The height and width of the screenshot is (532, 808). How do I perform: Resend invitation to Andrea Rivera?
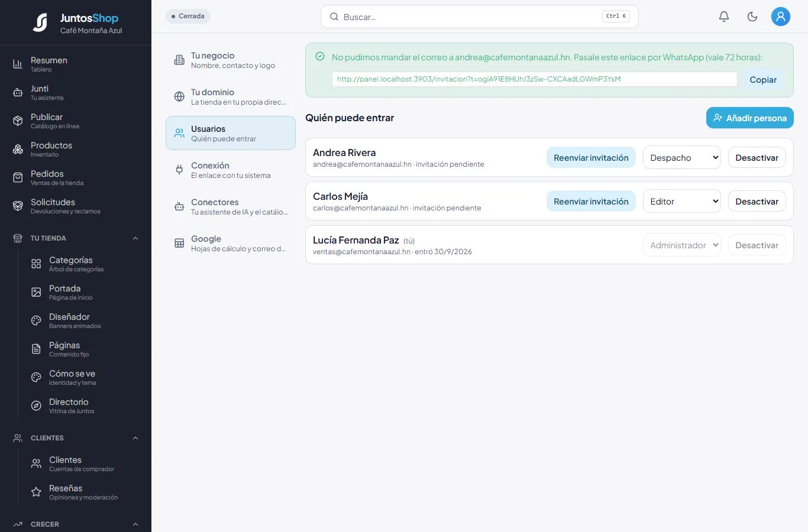(x=591, y=157)
